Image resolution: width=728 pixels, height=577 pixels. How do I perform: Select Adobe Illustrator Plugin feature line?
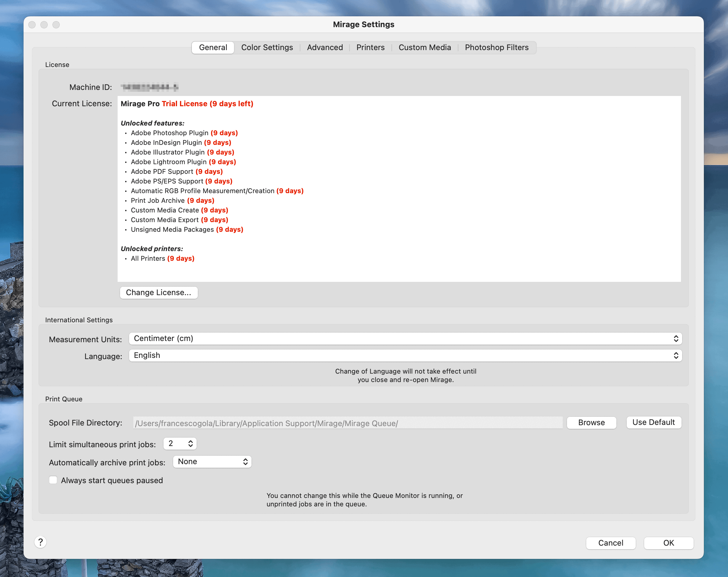[x=182, y=152]
